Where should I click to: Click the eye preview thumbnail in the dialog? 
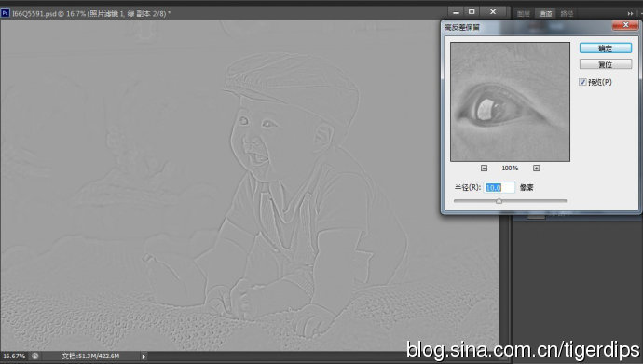pos(510,101)
